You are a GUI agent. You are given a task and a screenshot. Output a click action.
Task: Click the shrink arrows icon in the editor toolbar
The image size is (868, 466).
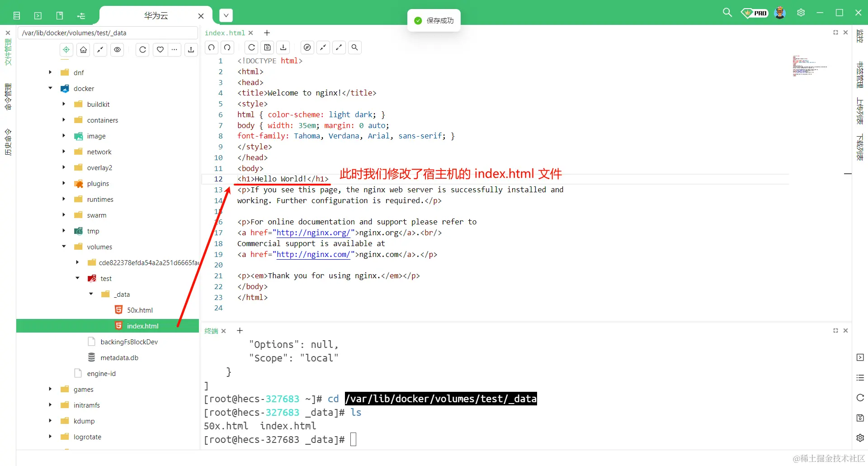pos(323,48)
